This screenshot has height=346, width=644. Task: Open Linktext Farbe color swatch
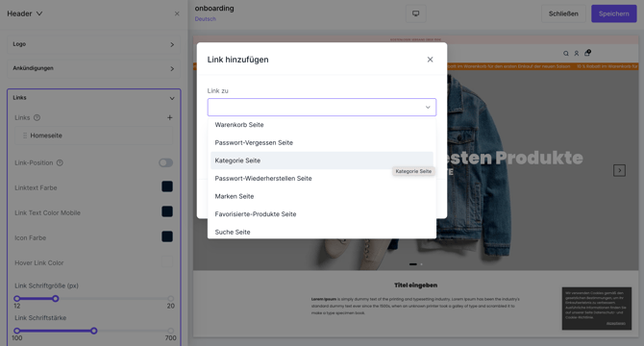coord(167,186)
